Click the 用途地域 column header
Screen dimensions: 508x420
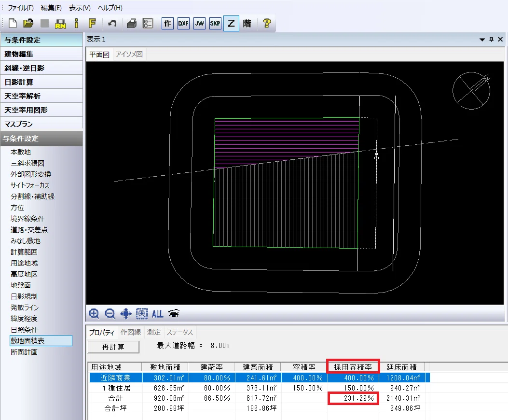coord(115,367)
